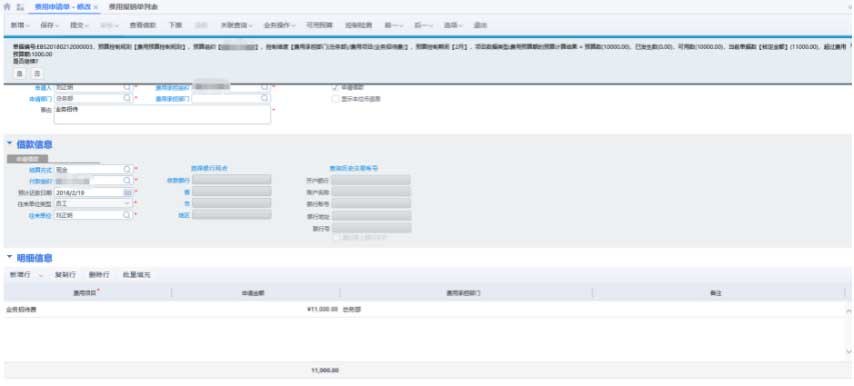This screenshot has width=854, height=386.
Task: Click the 申请部门 label link
Action: 40,99
